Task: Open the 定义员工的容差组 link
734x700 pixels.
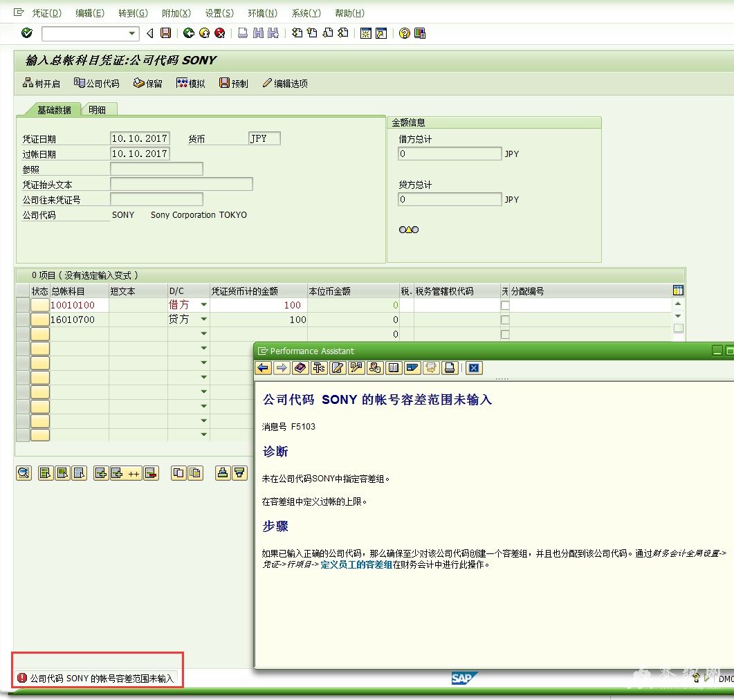Action: point(356,564)
